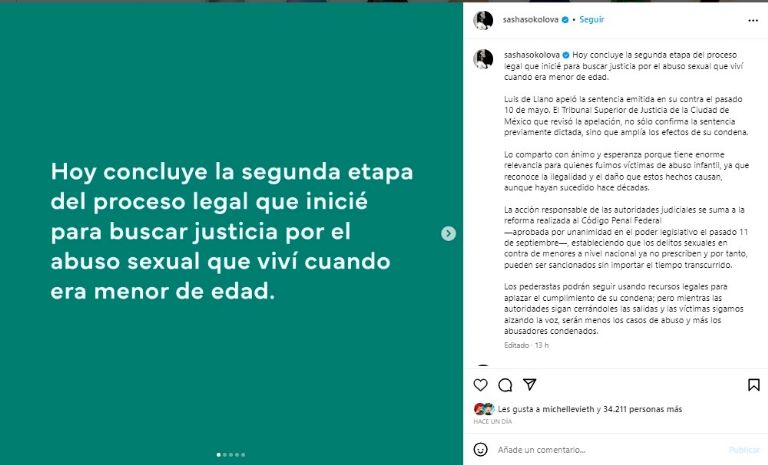Viewport: 768px width, 465px height.
Task: Open comments with the speech bubble icon
Action: coord(505,385)
